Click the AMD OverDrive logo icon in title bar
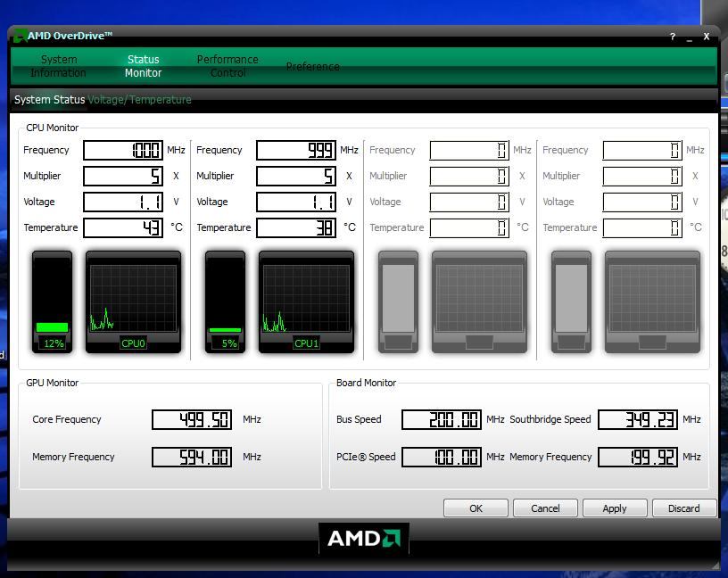The image size is (728, 578). click(20, 36)
